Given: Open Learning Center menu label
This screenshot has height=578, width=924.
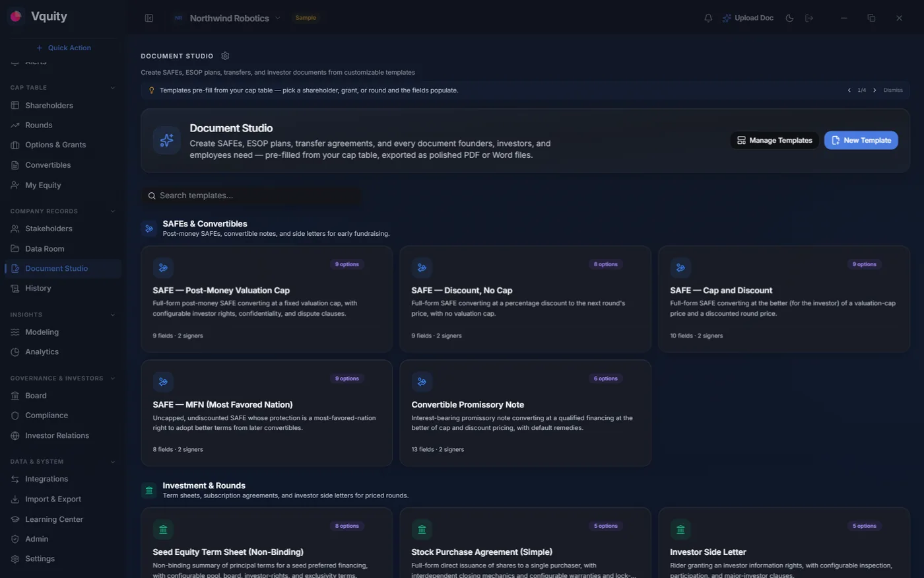Looking at the screenshot, I should (54, 519).
